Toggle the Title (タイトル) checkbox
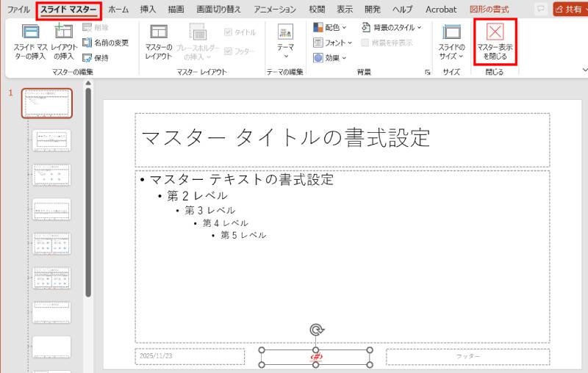Viewport: 588px width, 373px height. point(240,32)
